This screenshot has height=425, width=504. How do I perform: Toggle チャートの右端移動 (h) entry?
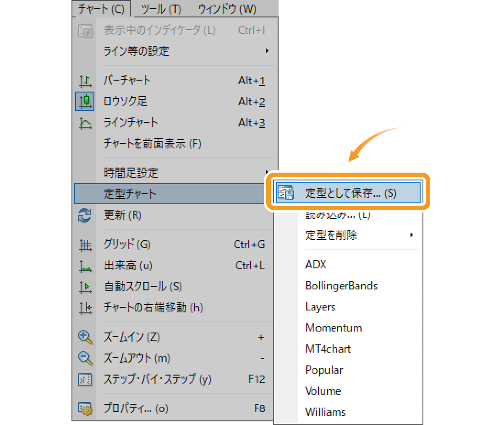click(x=153, y=308)
